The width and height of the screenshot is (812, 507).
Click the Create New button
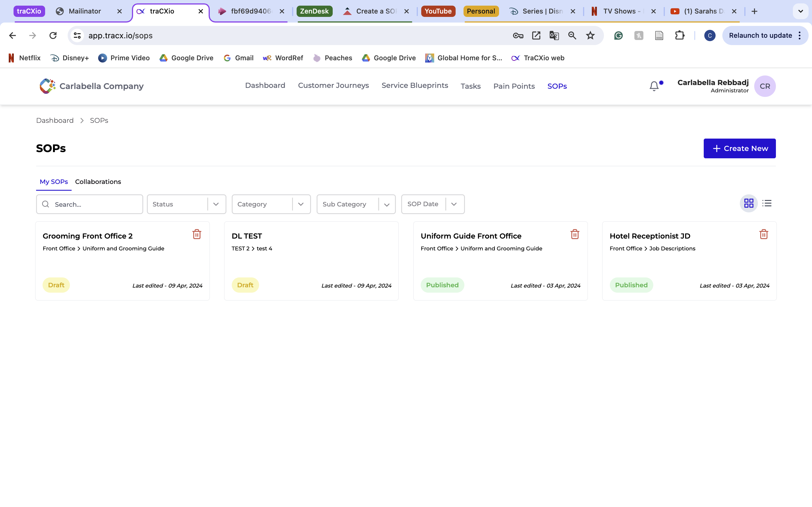[x=740, y=148]
